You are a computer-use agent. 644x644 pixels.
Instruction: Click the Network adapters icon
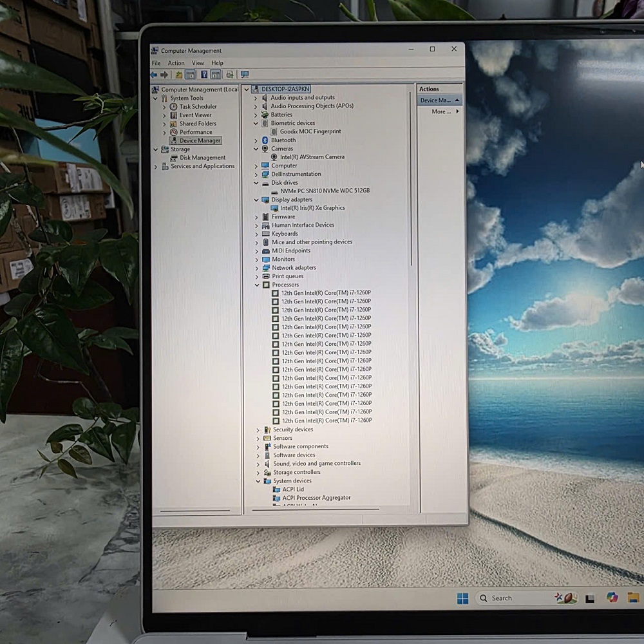(266, 268)
